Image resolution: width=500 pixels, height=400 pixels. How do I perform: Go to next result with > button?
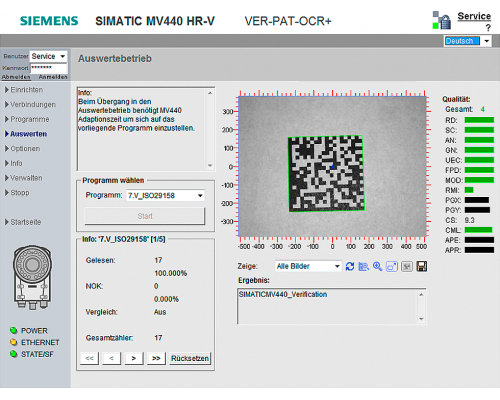click(134, 358)
